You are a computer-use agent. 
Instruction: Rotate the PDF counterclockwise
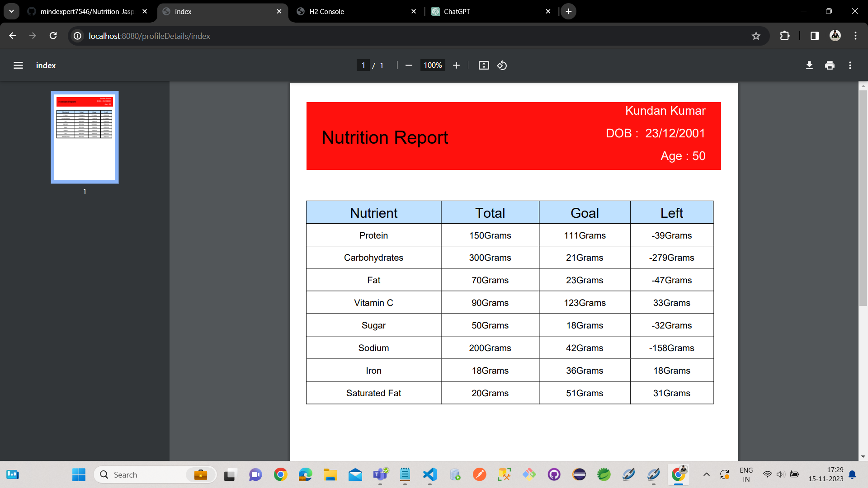click(x=502, y=65)
